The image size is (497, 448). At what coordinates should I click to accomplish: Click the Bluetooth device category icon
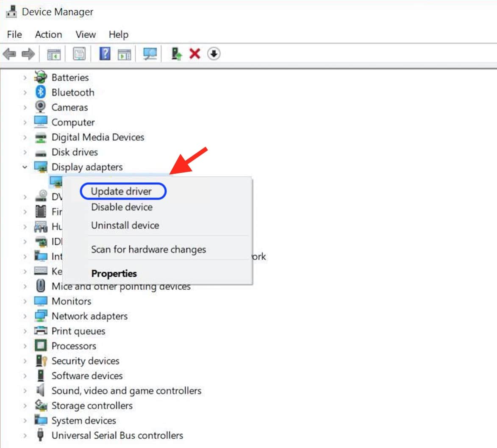(41, 92)
